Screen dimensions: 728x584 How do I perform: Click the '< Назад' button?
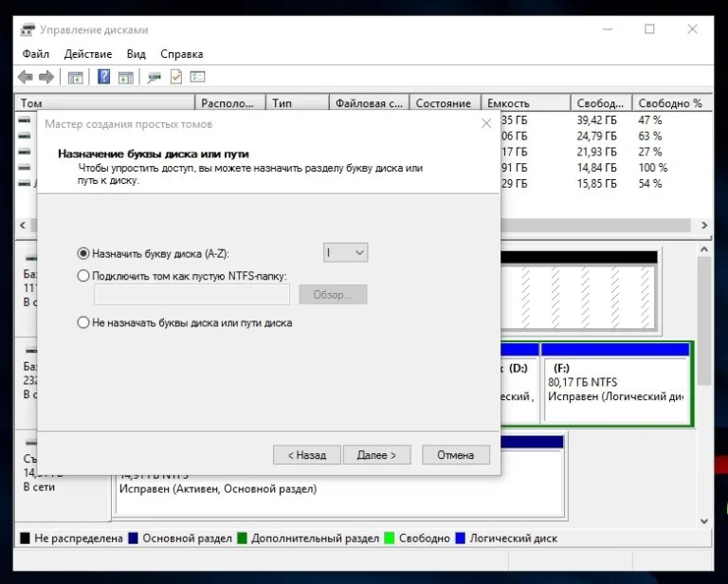point(307,455)
